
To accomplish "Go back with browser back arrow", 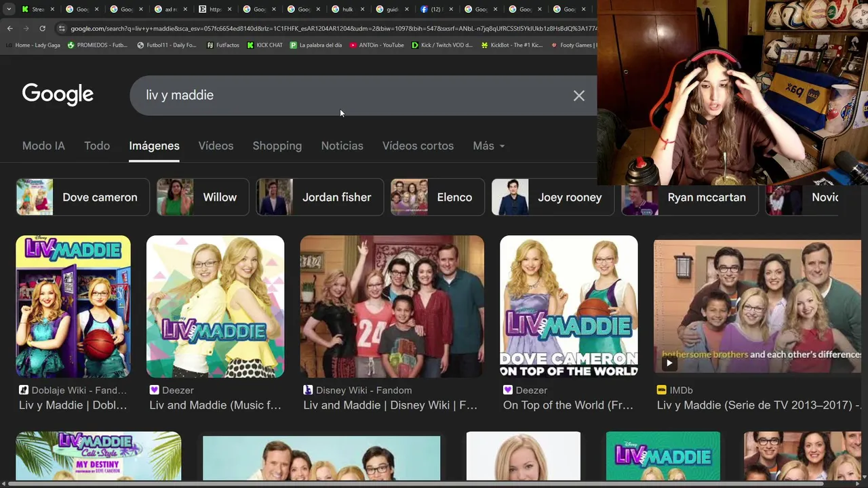I will point(9,28).
